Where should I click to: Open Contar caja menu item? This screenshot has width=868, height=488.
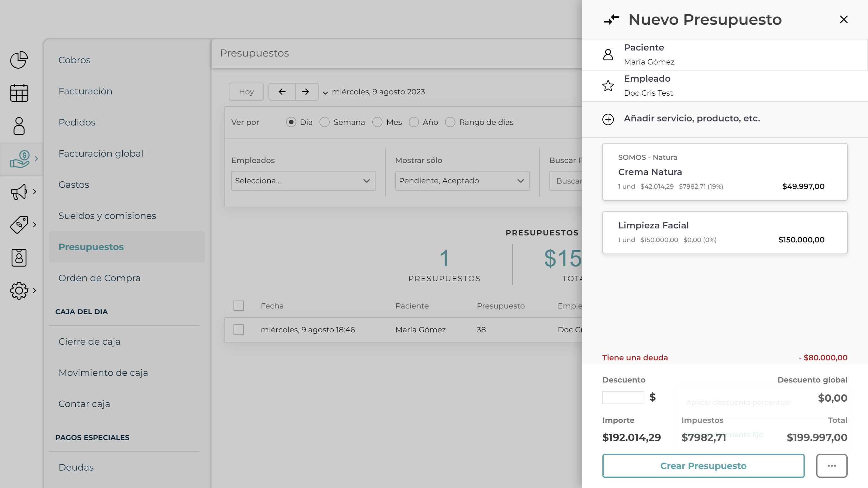pos(85,404)
